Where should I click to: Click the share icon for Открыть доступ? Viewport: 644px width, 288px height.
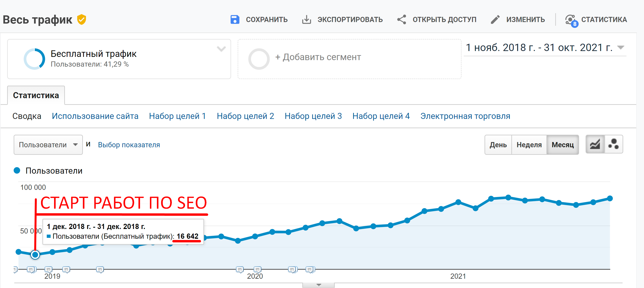click(x=401, y=19)
